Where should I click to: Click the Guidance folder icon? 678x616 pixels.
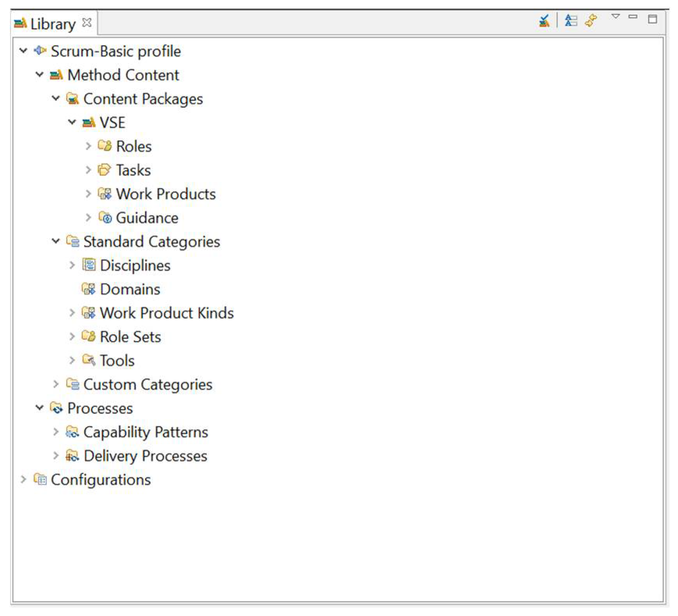pyautogui.click(x=105, y=217)
